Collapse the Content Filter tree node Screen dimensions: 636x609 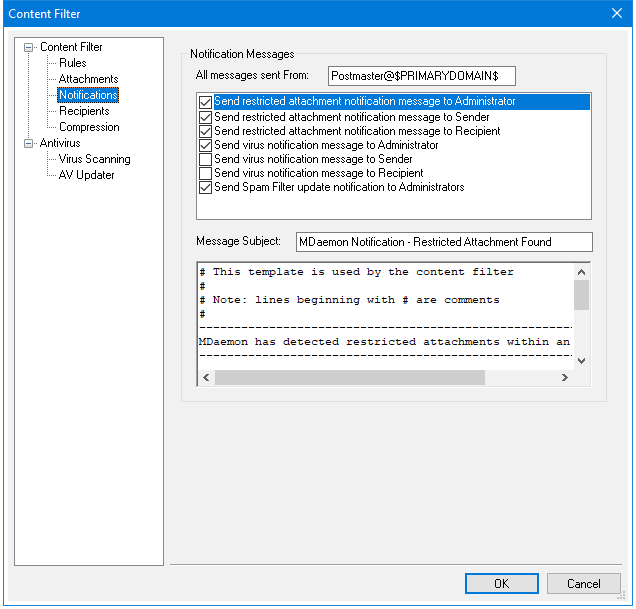pos(29,47)
